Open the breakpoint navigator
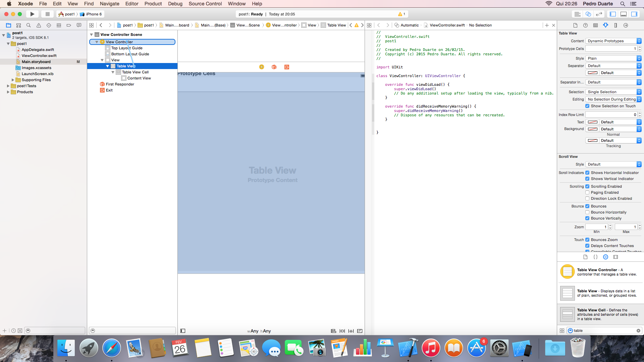644x362 pixels. point(69,25)
